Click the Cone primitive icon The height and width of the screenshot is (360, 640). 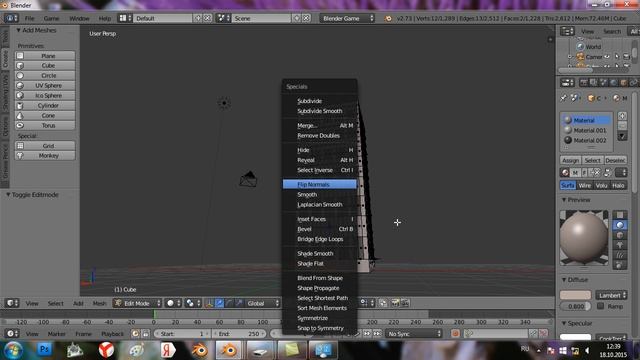(20, 116)
